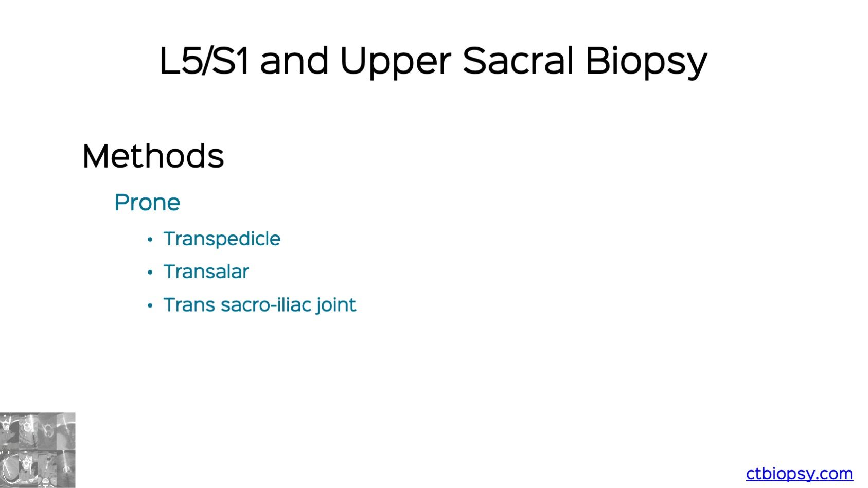
Task: Click the word 'Upper' in the title
Action: (x=395, y=62)
